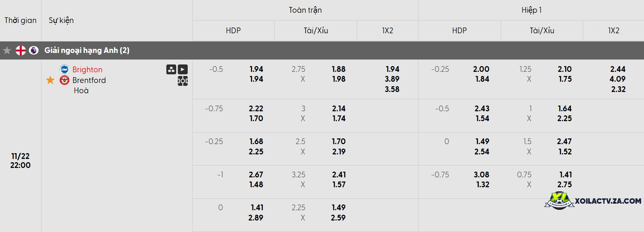The image size is (644, 232).
Task: Open the match statistics icon beside Brighton
Action: [x=171, y=69]
